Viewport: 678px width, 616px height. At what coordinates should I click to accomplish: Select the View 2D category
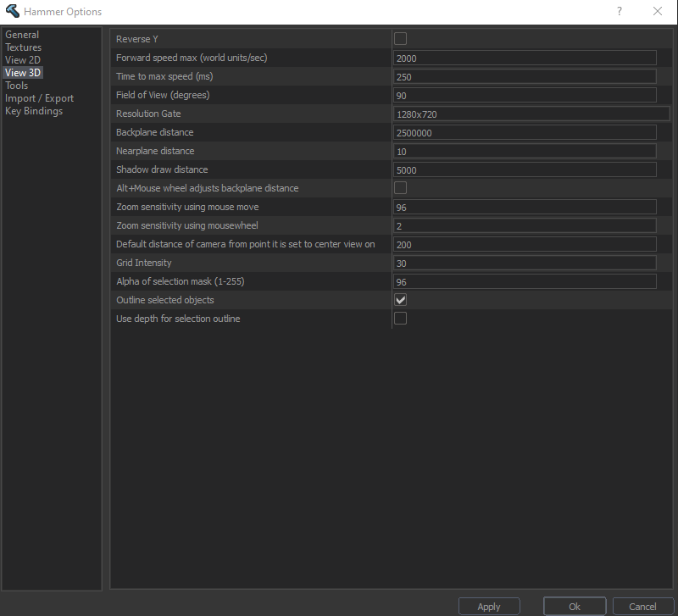tap(23, 59)
